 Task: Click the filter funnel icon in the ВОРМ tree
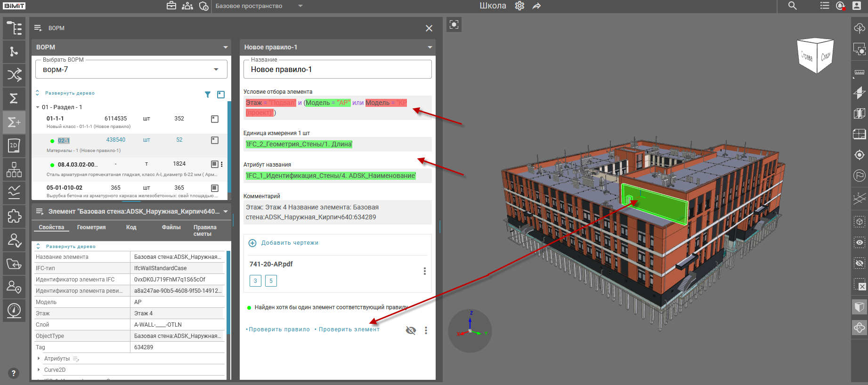pyautogui.click(x=208, y=95)
